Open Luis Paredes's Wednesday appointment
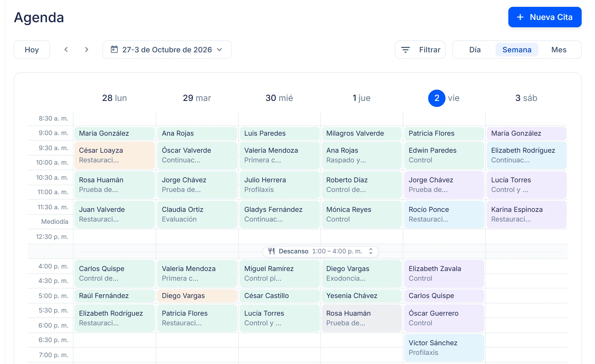The image size is (595, 364). (280, 133)
